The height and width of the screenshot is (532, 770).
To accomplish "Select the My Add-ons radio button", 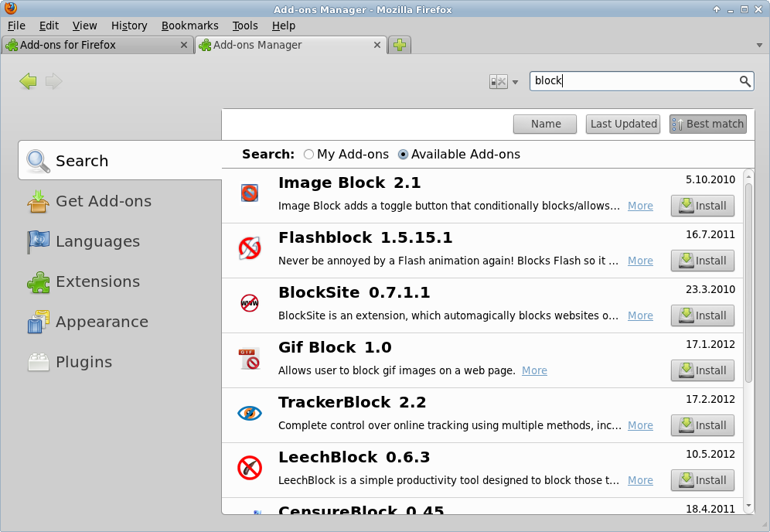I will tap(308, 154).
